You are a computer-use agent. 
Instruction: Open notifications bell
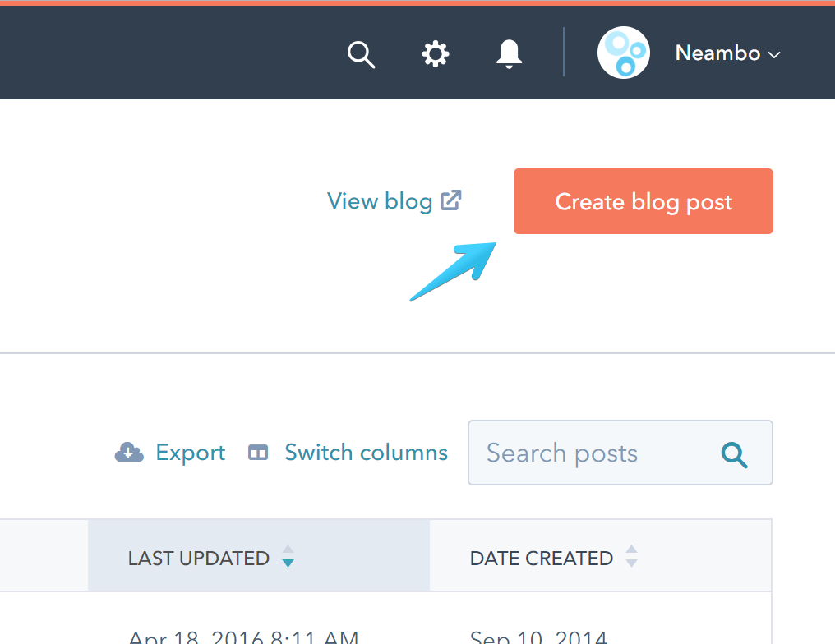pyautogui.click(x=510, y=54)
